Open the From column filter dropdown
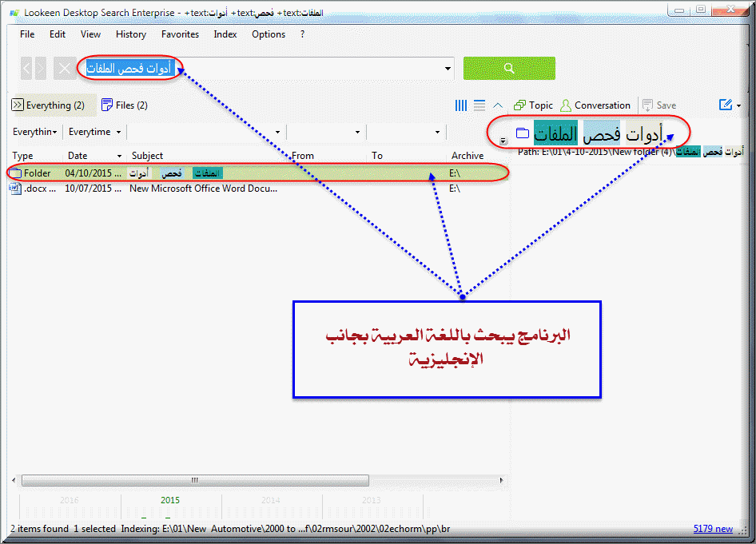Viewport: 756px width, 544px height. click(357, 132)
